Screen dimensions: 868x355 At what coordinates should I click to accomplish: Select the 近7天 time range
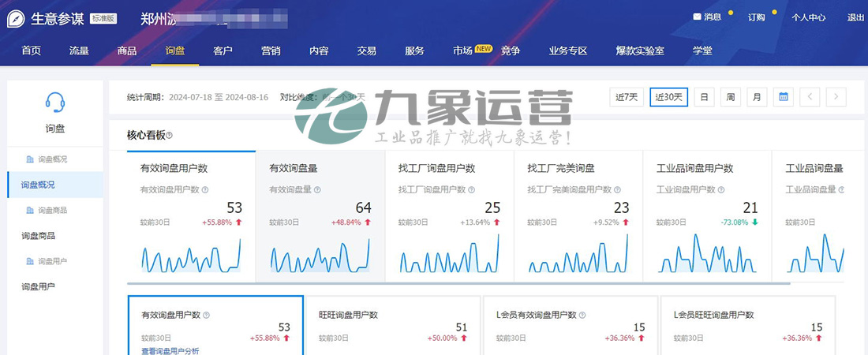click(x=627, y=97)
